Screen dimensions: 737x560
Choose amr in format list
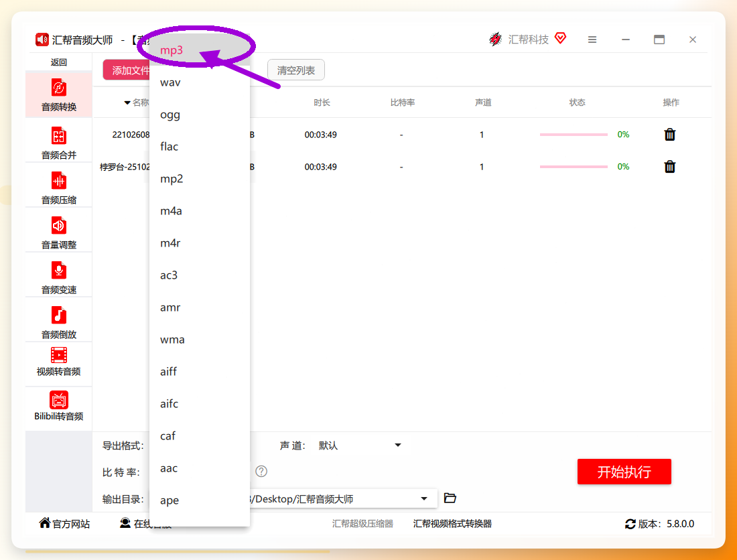[199, 307]
